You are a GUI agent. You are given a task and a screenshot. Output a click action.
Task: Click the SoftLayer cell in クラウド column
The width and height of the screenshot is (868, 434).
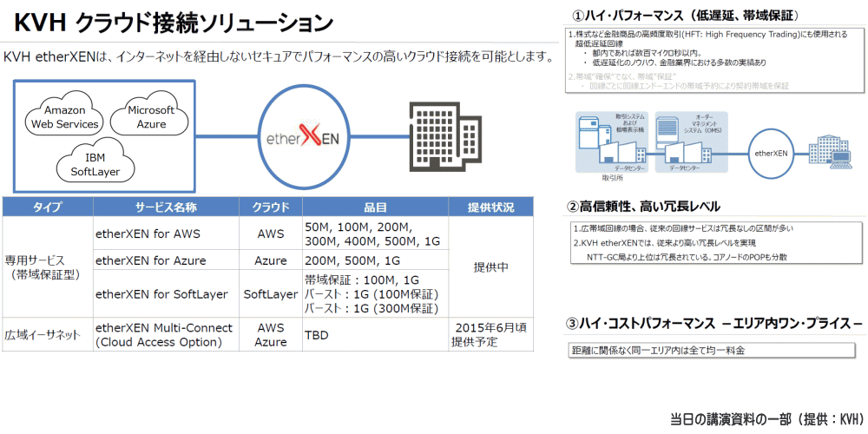point(271,294)
